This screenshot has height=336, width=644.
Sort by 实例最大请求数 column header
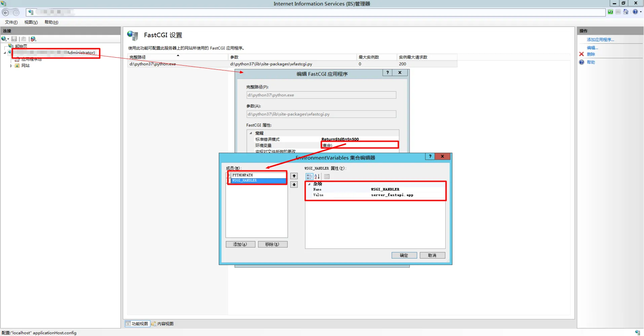(x=427, y=57)
